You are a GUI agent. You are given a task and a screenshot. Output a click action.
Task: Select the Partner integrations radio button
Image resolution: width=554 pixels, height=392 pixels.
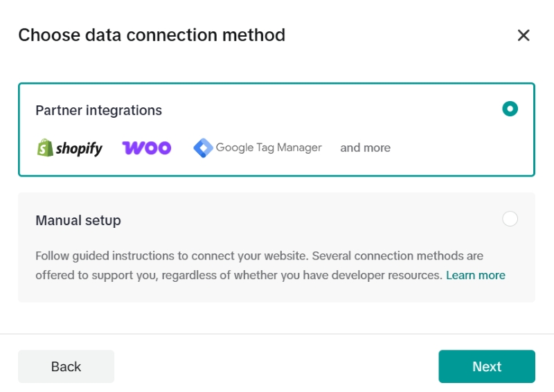[x=510, y=109]
